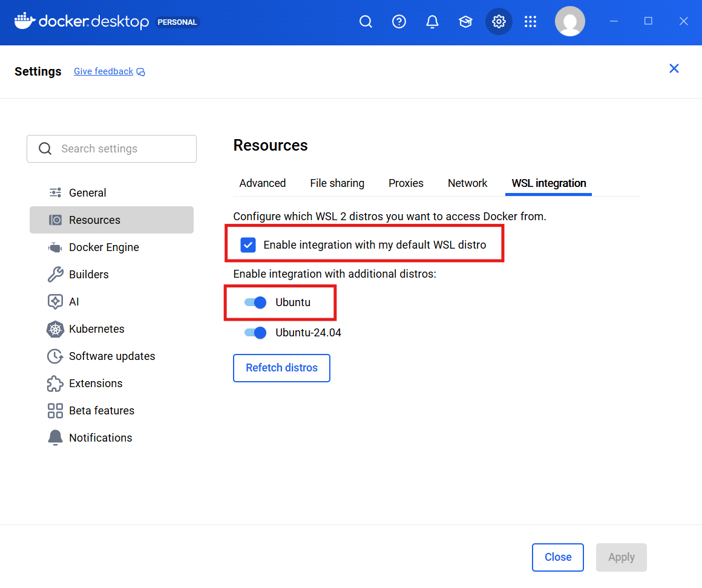
Task: Toggle Enable integration with default WSL distro checkbox
Action: 248,245
